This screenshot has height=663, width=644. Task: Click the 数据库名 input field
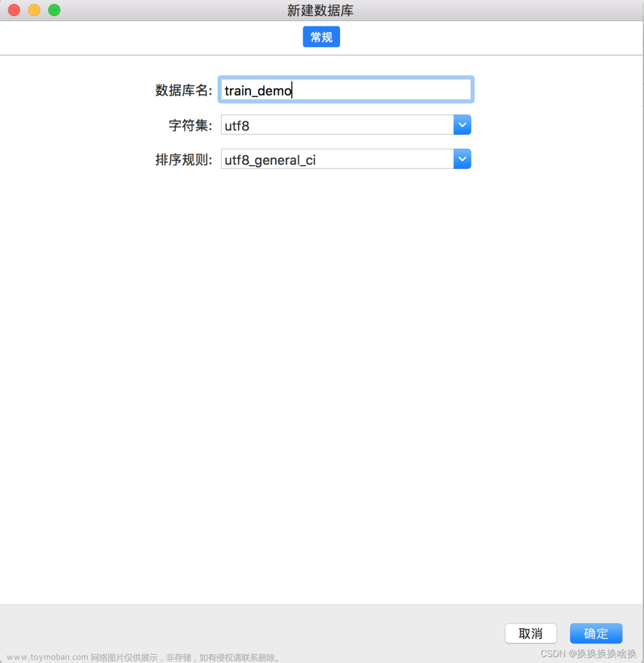pyautogui.click(x=346, y=90)
